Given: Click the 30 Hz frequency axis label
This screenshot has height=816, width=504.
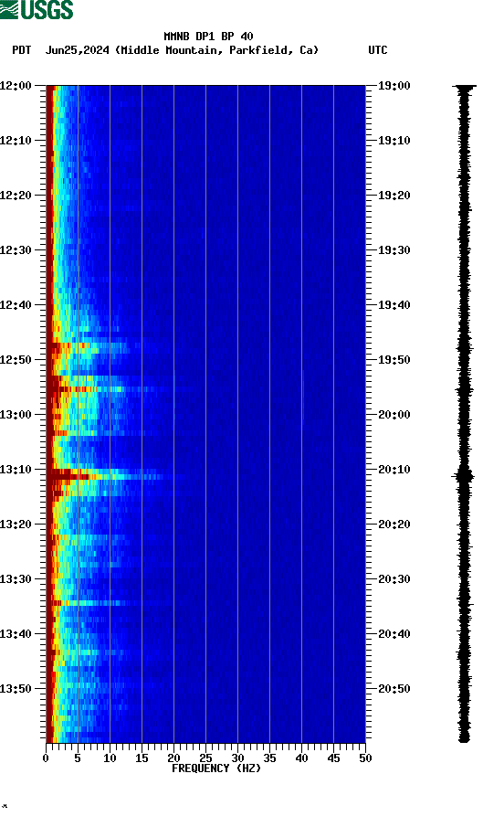Looking at the screenshot, I should click(237, 758).
